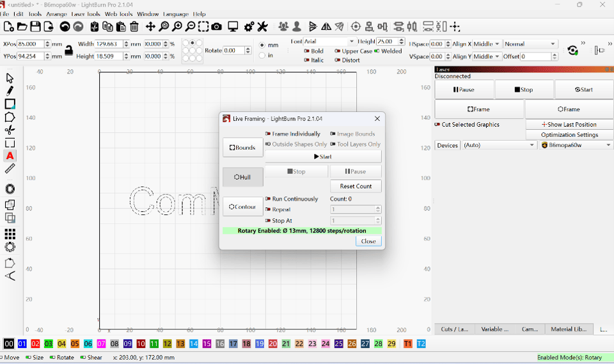Select the Measure ruler tool
The height and width of the screenshot is (364, 614).
[10, 168]
